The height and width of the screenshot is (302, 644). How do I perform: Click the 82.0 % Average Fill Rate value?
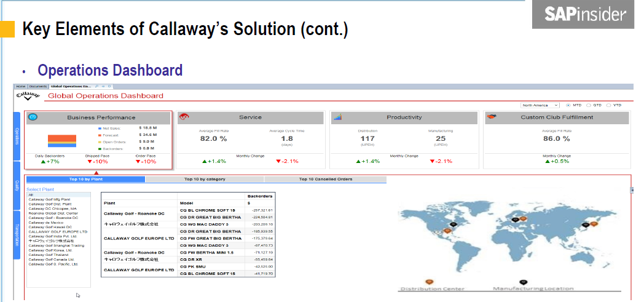pyautogui.click(x=214, y=139)
